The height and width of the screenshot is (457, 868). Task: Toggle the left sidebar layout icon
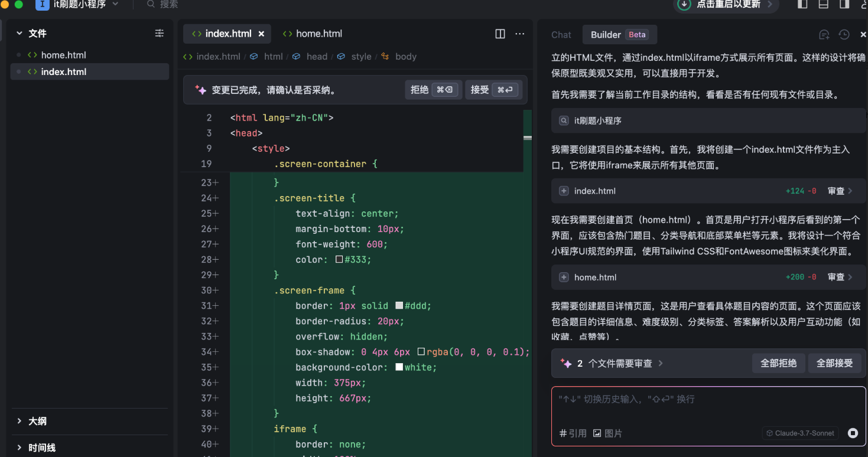tap(802, 4)
